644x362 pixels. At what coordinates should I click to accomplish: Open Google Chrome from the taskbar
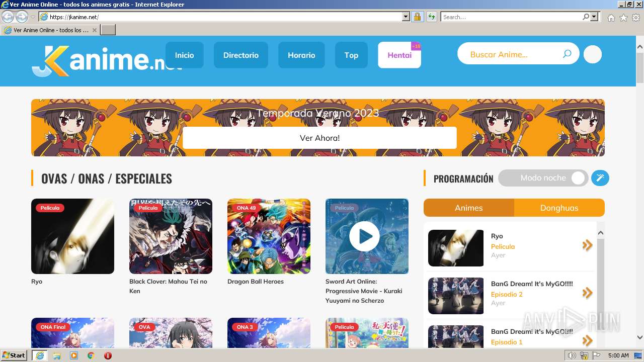pos(91,355)
